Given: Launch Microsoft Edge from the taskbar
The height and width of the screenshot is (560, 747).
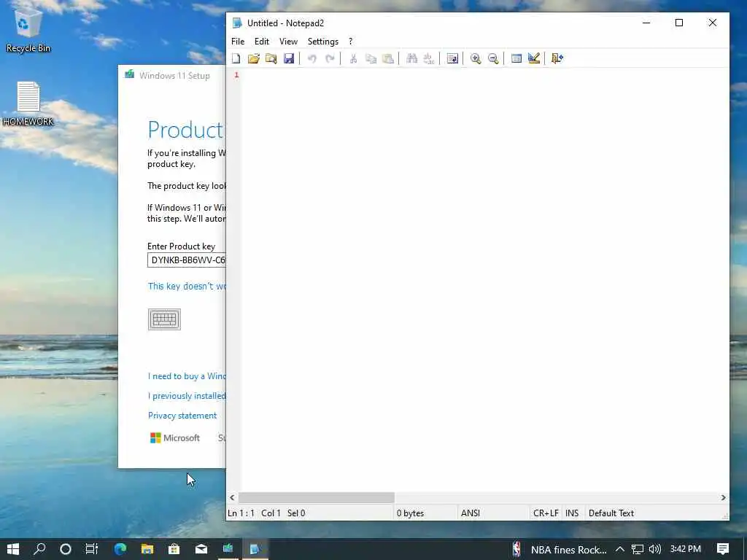Looking at the screenshot, I should pyautogui.click(x=120, y=549).
